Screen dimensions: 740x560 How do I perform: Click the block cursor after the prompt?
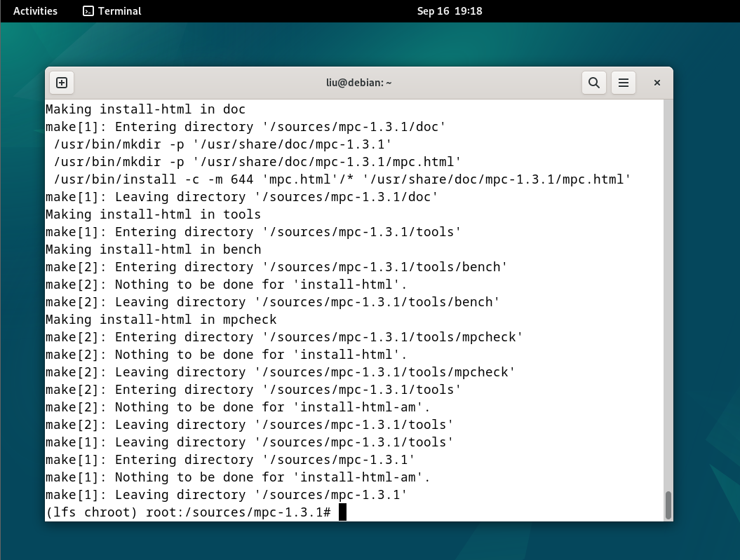pos(342,512)
